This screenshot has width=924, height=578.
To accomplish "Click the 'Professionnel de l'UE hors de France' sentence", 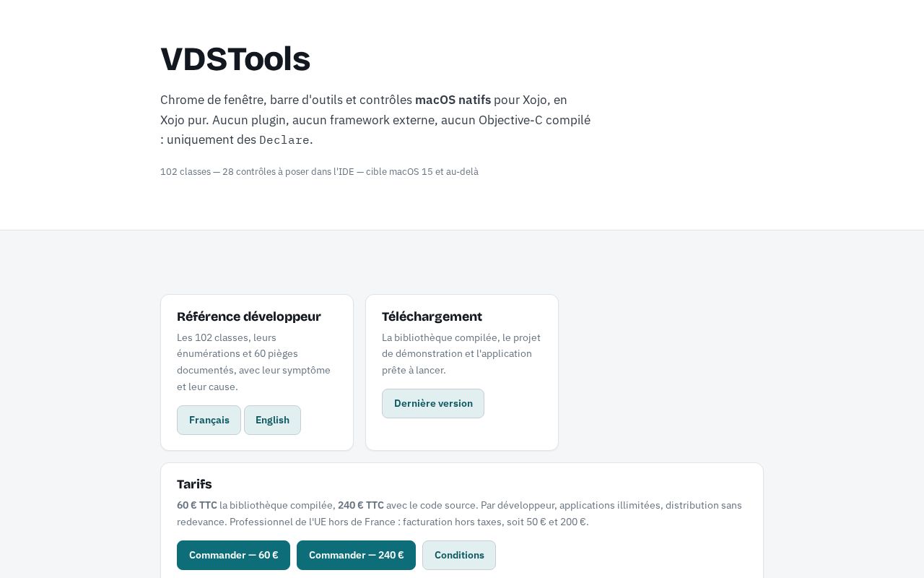I will (408, 522).
